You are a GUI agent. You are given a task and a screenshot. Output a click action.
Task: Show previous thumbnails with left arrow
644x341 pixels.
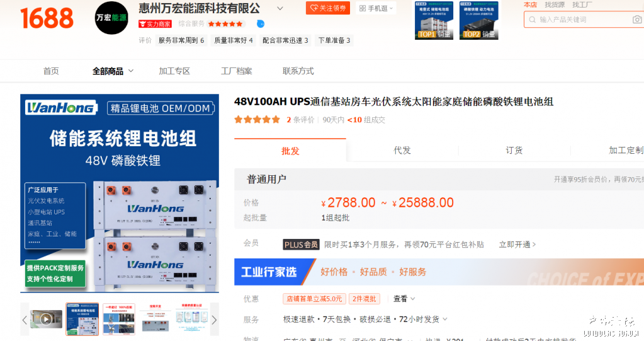pyautogui.click(x=25, y=320)
